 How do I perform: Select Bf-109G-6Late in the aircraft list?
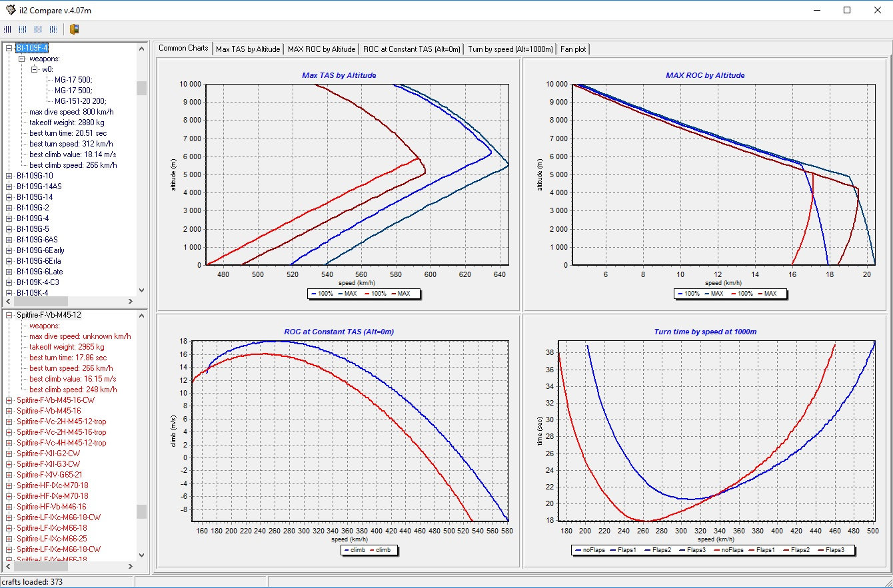(39, 272)
